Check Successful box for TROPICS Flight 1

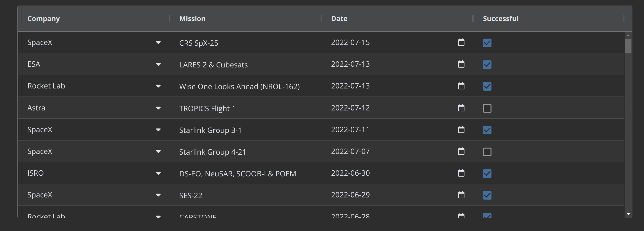tap(487, 108)
